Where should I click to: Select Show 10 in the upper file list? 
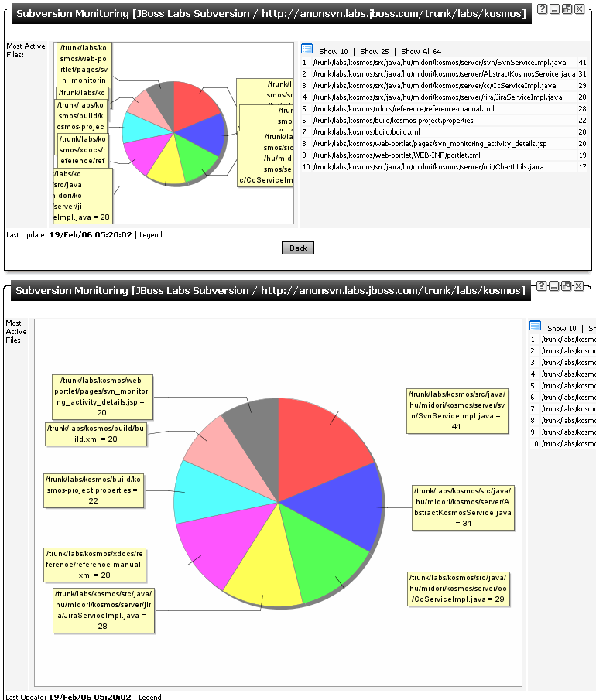tap(334, 51)
